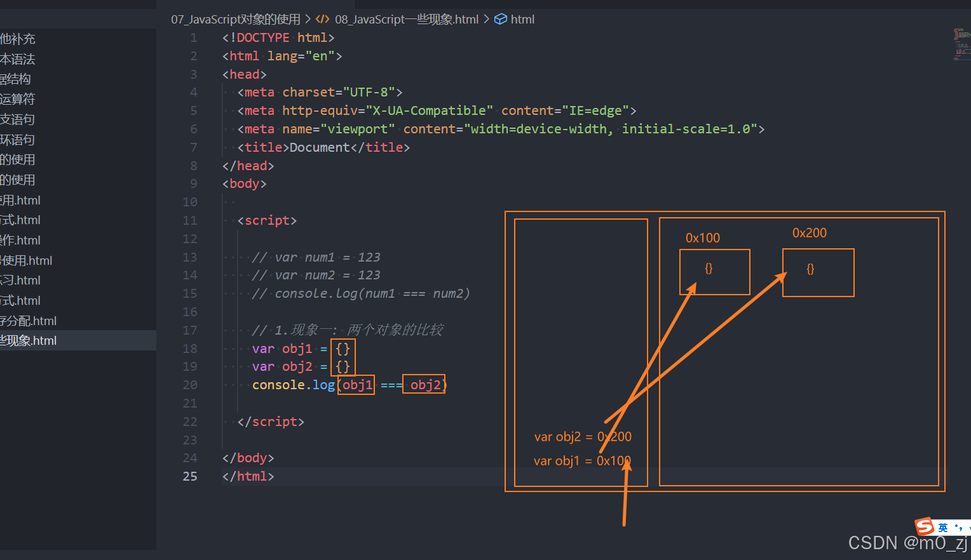Viewport: 971px width, 560px height.
Task: Click console.log token on line 20
Action: pos(294,385)
